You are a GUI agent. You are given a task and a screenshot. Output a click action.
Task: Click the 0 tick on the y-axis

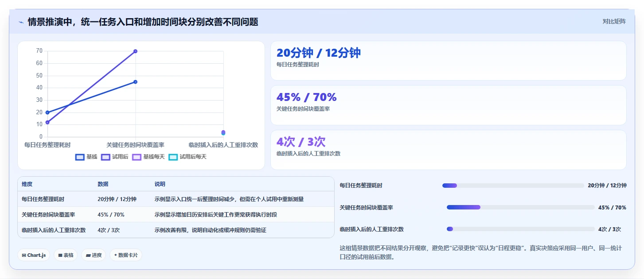(x=41, y=137)
